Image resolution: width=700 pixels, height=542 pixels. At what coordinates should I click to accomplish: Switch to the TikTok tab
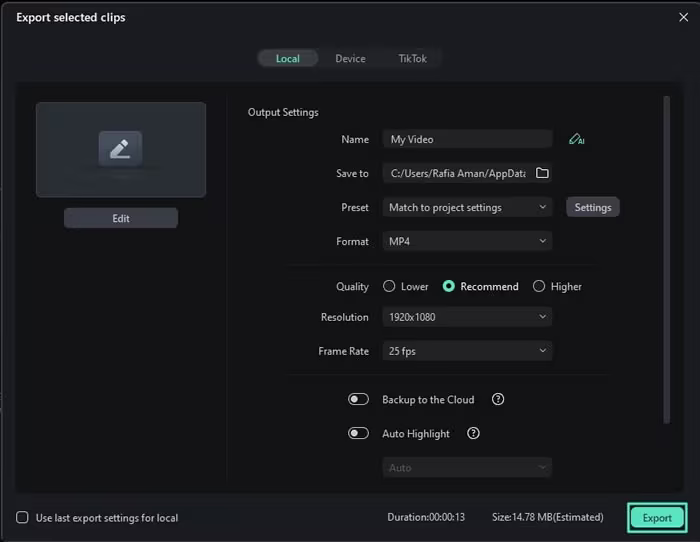(412, 59)
